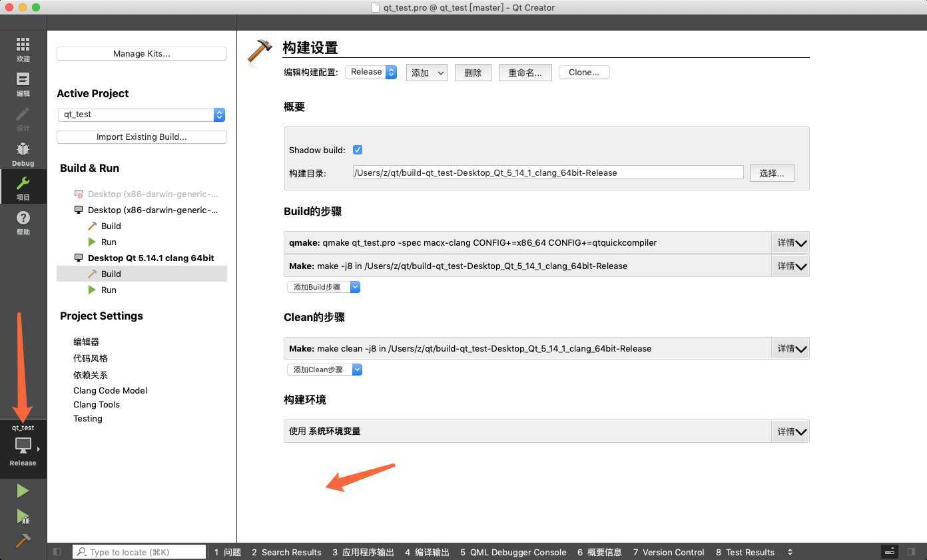Open the 添加Clean步骤 dropdown

point(325,370)
